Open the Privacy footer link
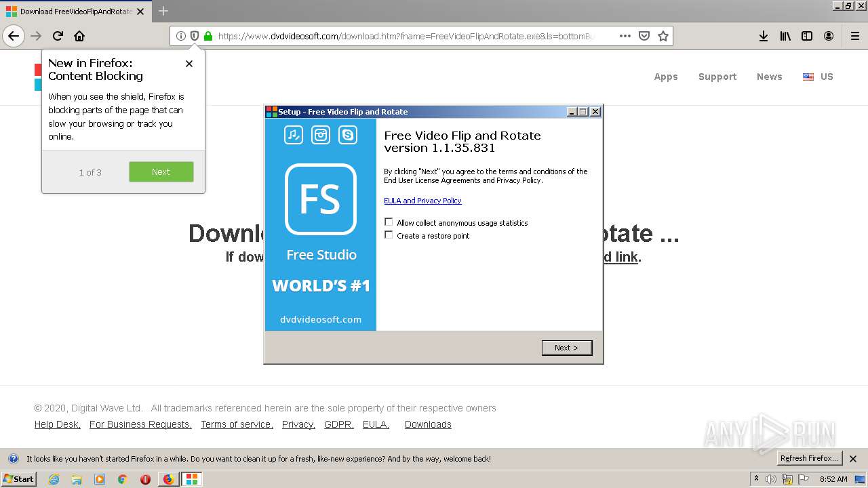868x488 pixels. 298,424
